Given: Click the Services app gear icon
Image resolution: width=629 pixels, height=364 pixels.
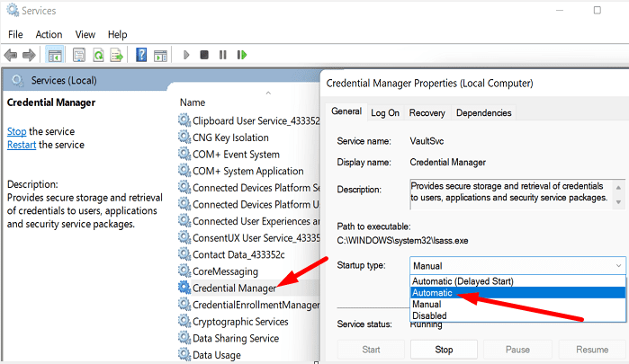Looking at the screenshot, I should coord(13,11).
